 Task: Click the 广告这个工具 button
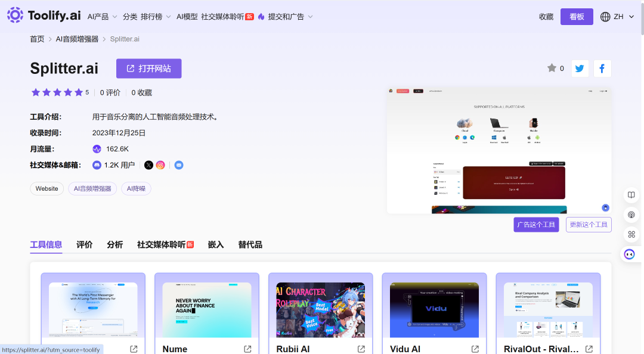[x=536, y=225]
